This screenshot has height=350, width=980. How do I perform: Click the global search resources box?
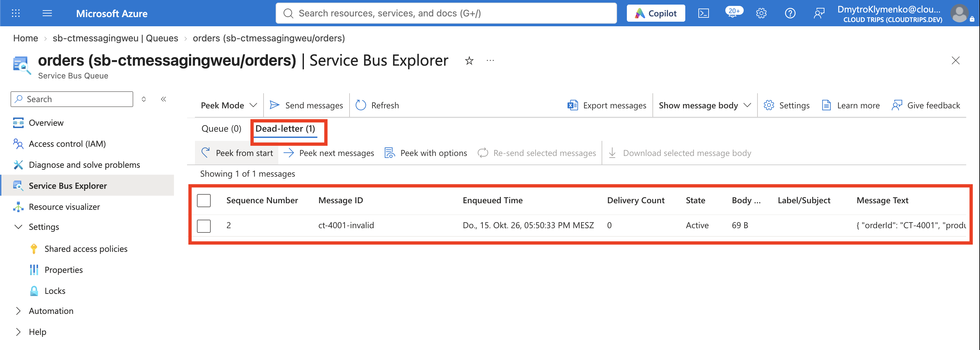click(x=446, y=13)
